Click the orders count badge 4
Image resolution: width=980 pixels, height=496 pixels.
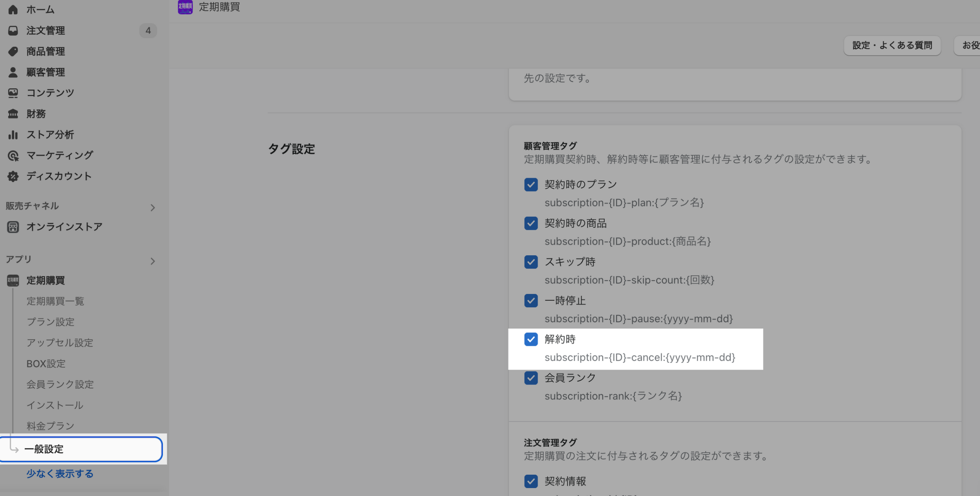click(x=148, y=31)
